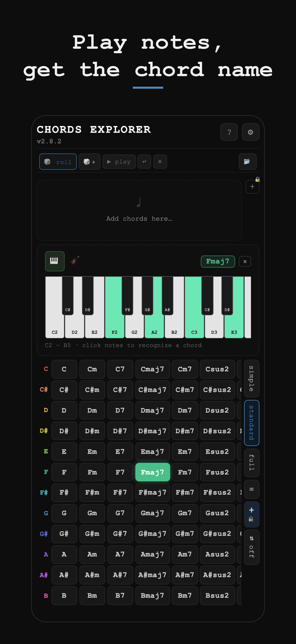Undo last action with return arrow
This screenshot has height=644, width=296.
(144, 162)
